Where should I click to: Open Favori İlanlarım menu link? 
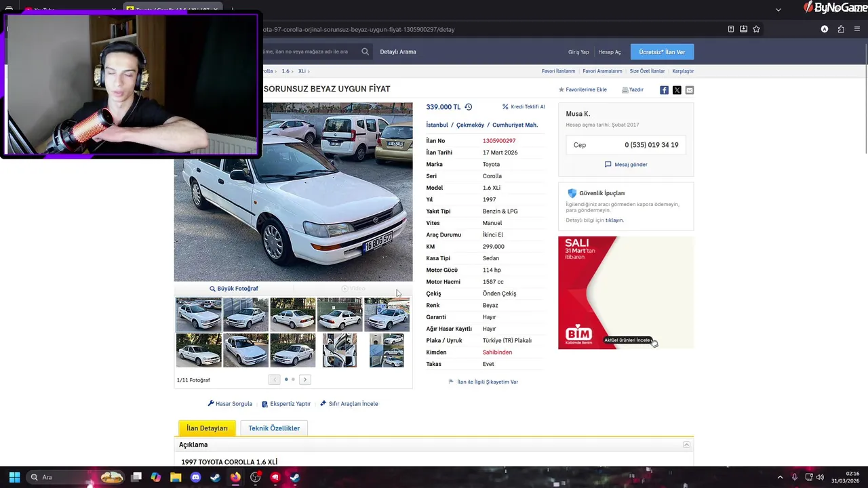click(x=558, y=71)
